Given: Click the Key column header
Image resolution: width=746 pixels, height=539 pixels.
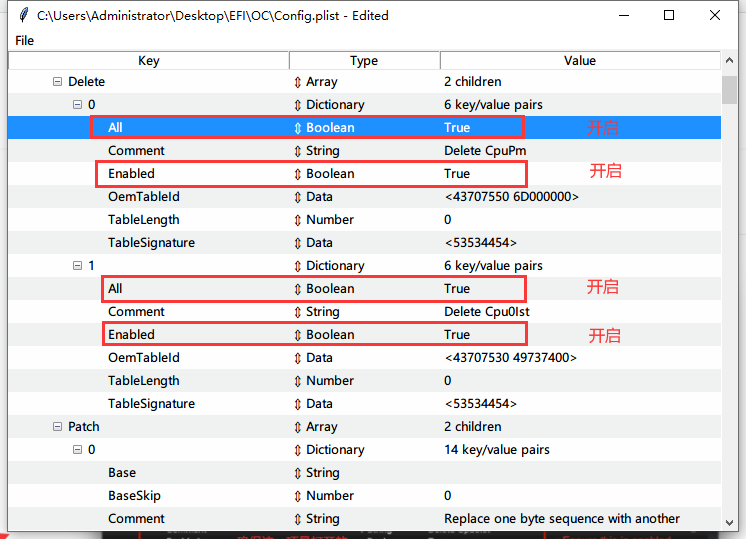Looking at the screenshot, I should pyautogui.click(x=149, y=61).
